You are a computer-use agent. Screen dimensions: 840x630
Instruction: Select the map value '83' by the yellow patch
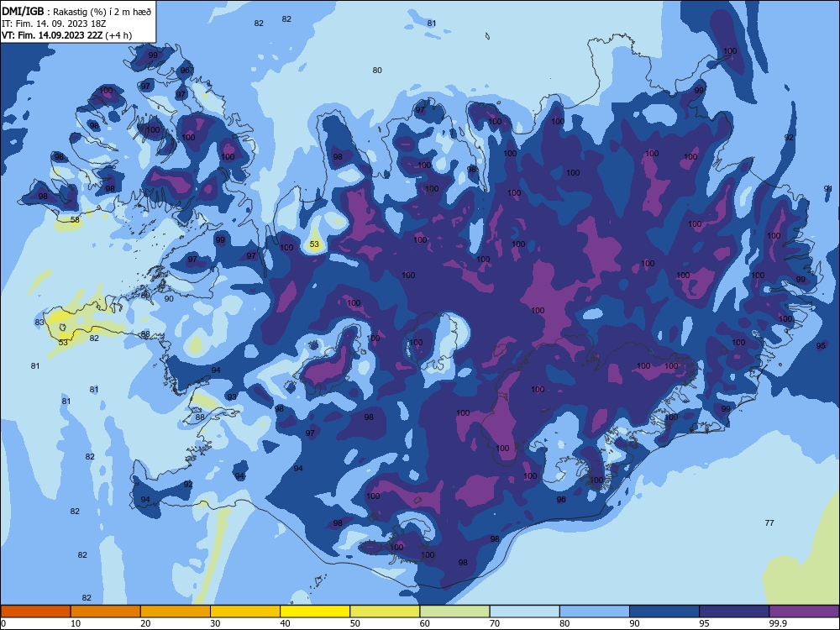tap(39, 322)
